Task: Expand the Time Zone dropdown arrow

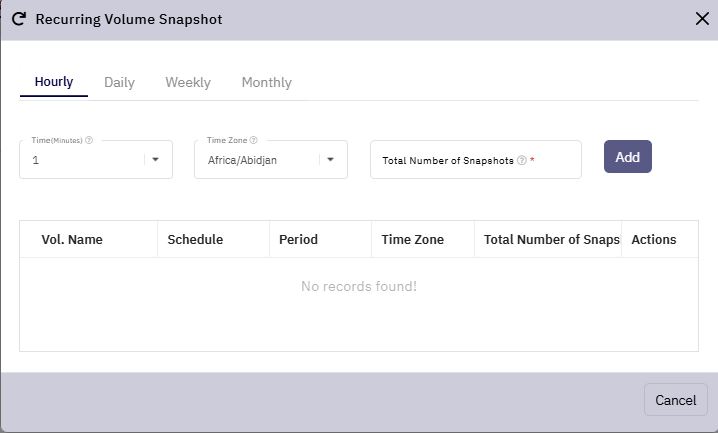Action: tap(330, 159)
